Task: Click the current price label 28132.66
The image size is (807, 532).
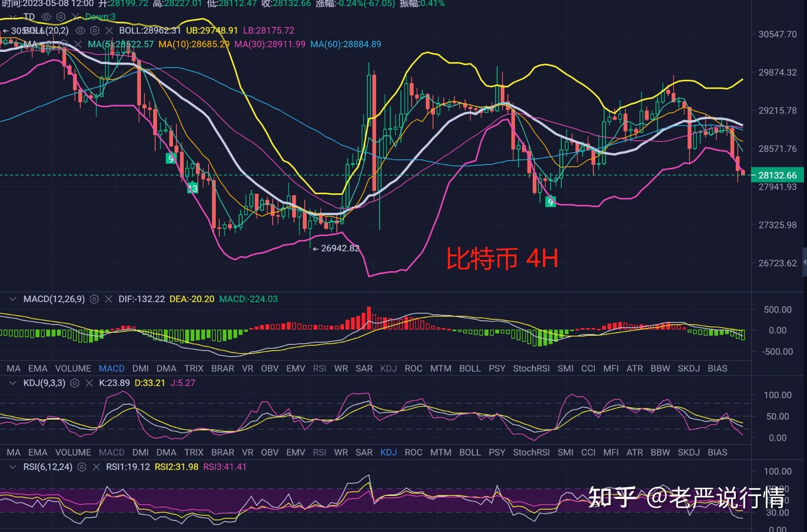Action: [x=778, y=175]
